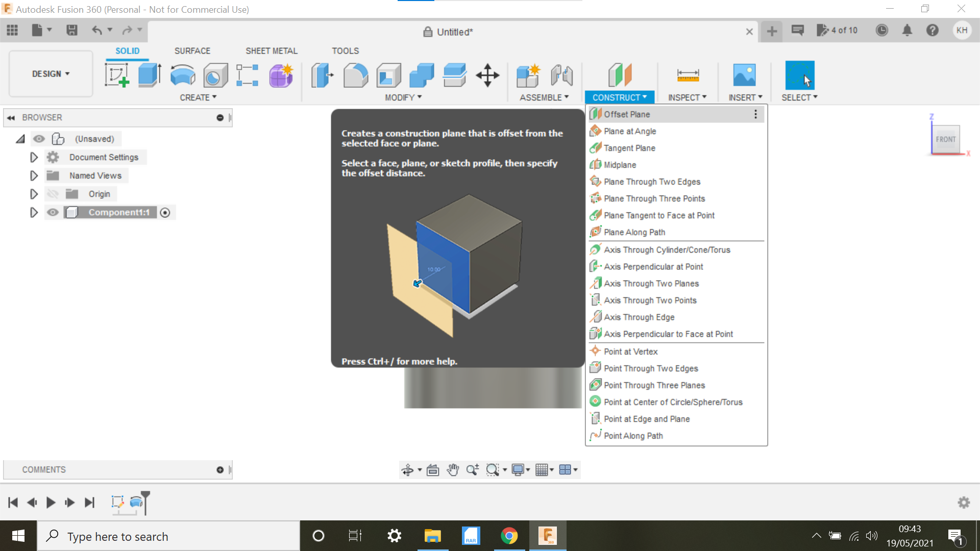Viewport: 980px width, 551px height.
Task: Switch to the SHEET METAL tab
Action: (x=271, y=51)
